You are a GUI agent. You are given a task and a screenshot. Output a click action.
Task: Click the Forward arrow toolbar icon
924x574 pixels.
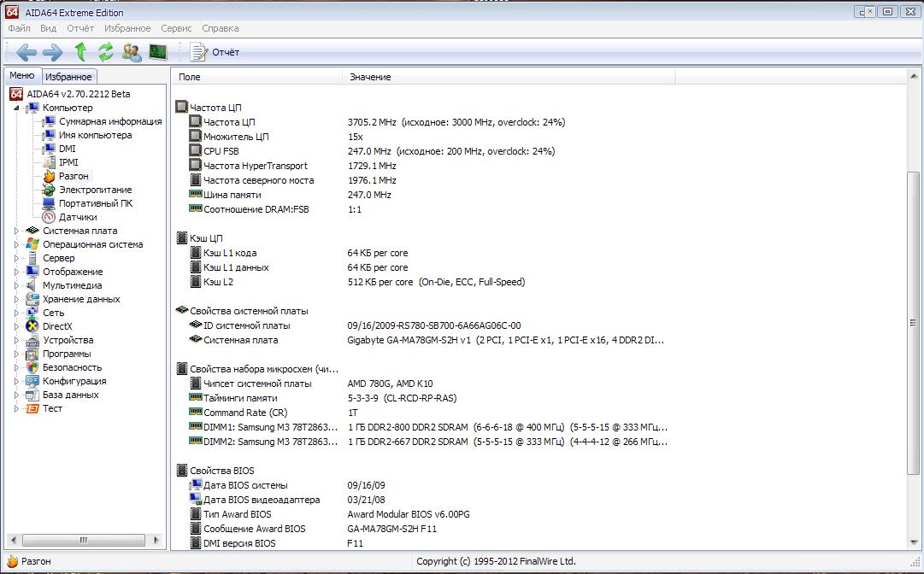tap(53, 52)
